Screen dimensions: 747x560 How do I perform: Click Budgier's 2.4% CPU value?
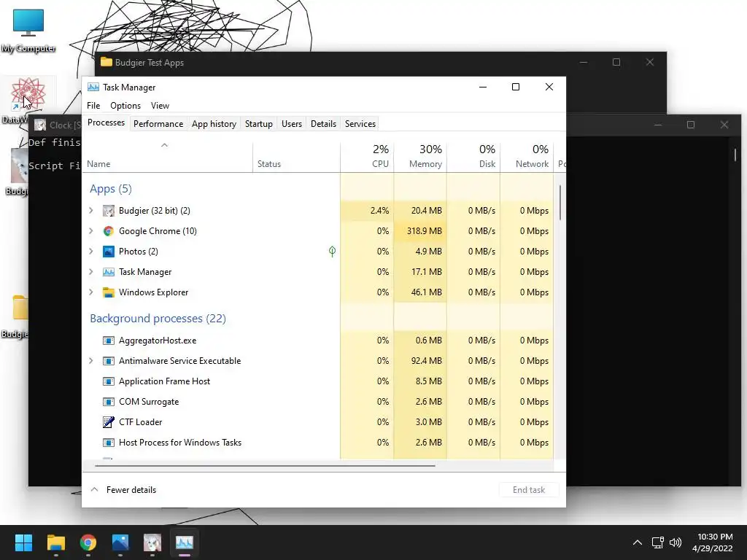pos(368,211)
